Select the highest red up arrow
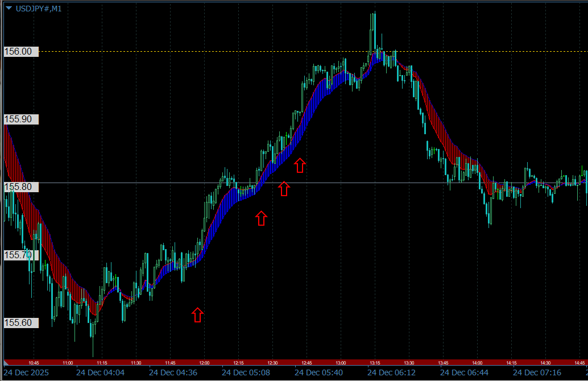Screen dimensions: 588x381 coord(300,165)
